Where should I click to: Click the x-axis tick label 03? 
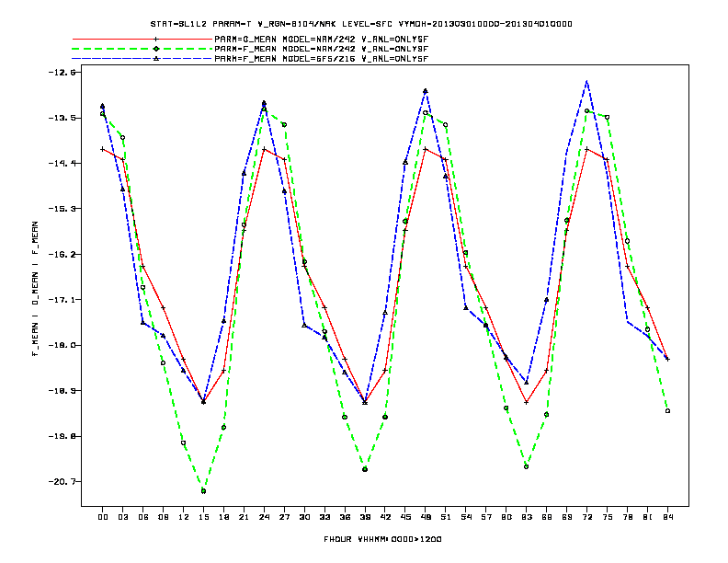122,517
